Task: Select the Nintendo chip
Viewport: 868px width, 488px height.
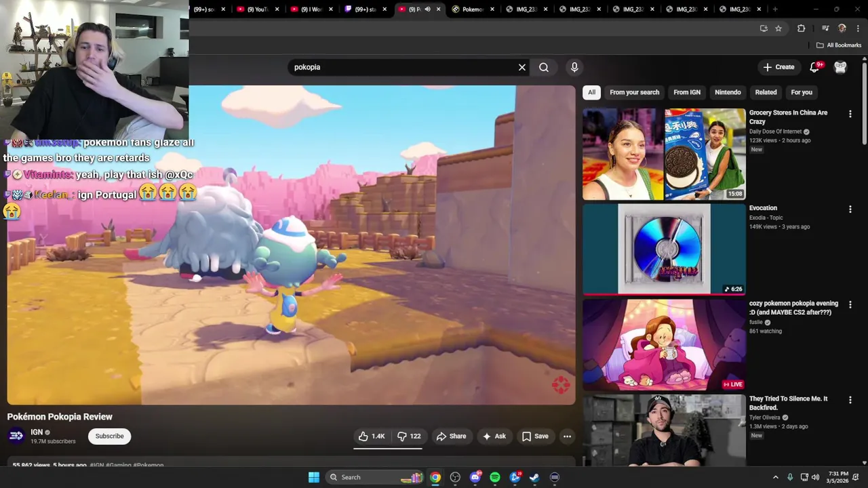Action: pos(728,92)
